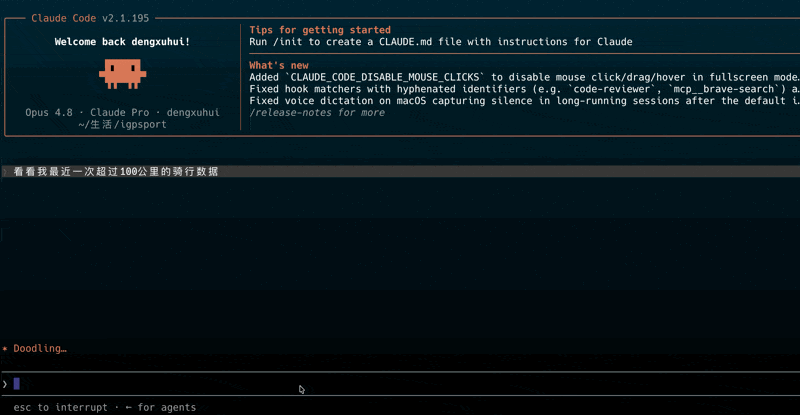Click the "What's new" heading
The width and height of the screenshot is (800, 415).
pyautogui.click(x=279, y=65)
